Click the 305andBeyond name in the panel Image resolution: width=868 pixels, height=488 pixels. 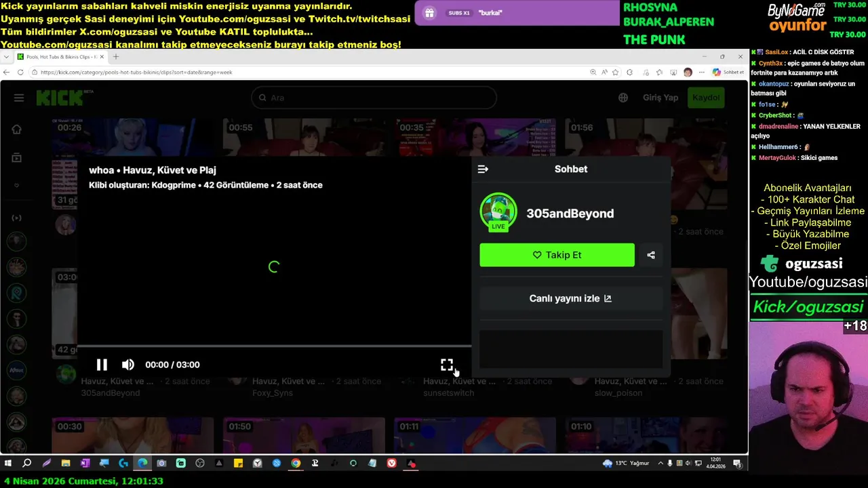tap(570, 213)
